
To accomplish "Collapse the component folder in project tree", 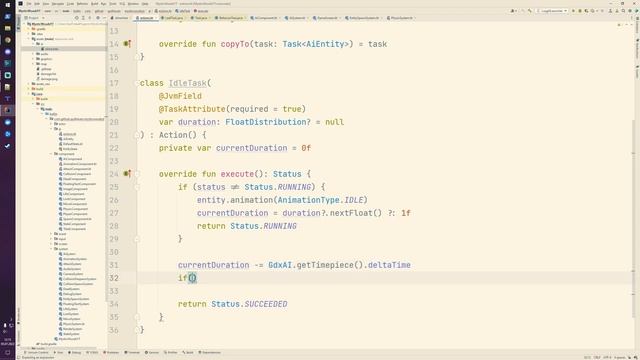I will tap(51, 154).
